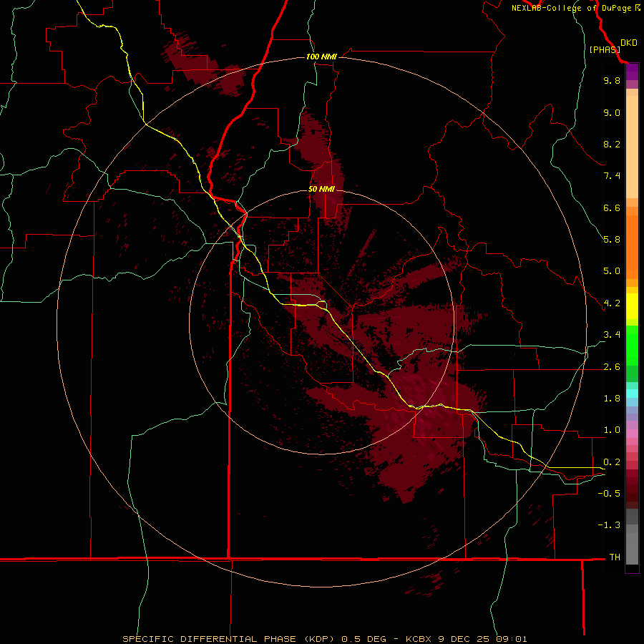Click the 4.2 value on the scale

[x=612, y=303]
